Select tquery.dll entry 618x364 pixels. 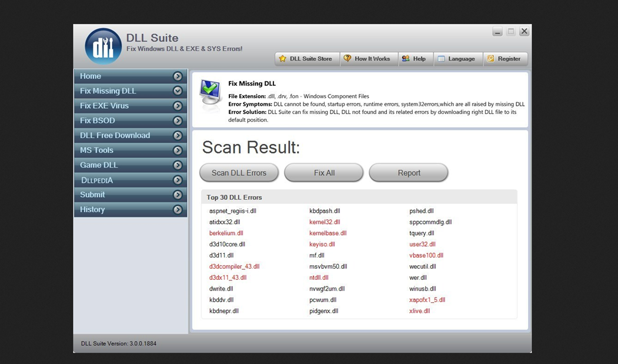(x=422, y=233)
